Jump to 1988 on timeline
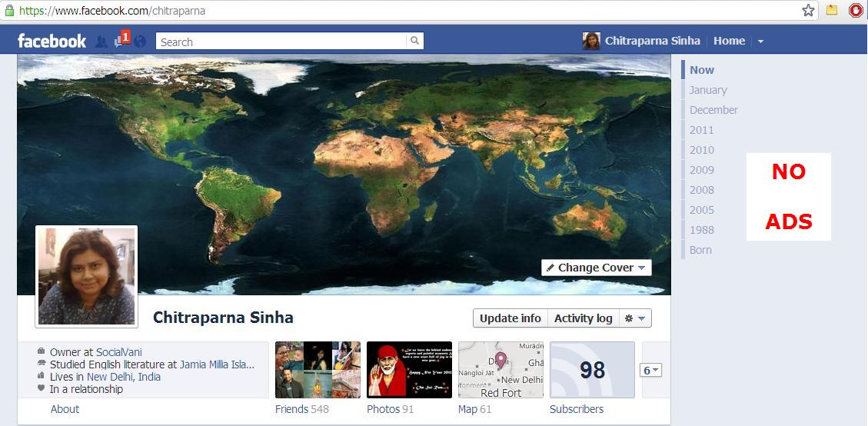 click(701, 230)
